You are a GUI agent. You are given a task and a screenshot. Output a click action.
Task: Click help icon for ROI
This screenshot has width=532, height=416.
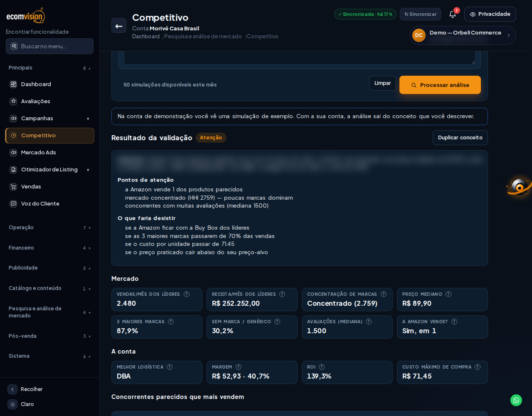coord(322,367)
